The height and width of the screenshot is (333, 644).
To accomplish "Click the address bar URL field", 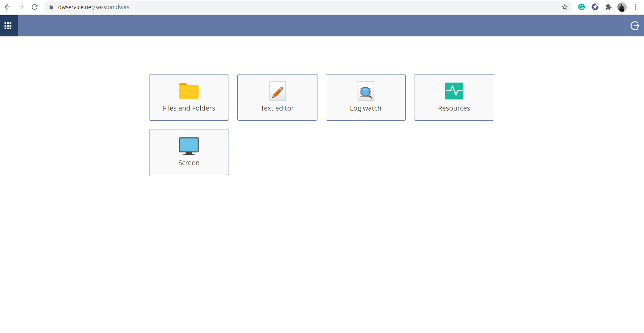I will pyautogui.click(x=308, y=7).
